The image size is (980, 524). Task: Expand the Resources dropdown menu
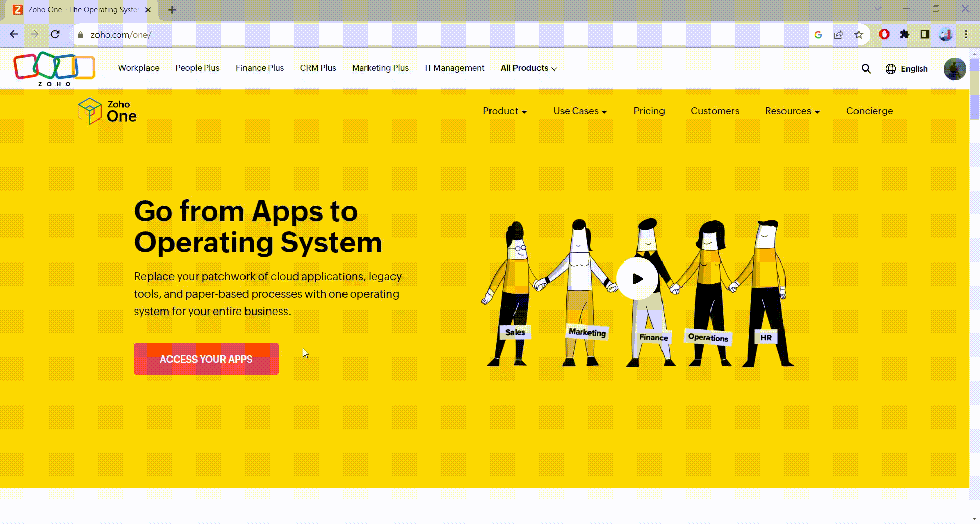tap(792, 111)
